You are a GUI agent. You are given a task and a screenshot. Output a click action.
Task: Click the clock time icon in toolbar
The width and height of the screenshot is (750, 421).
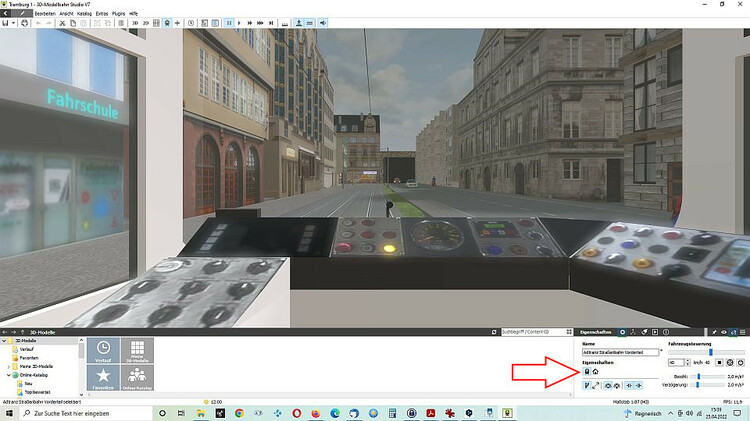pos(191,23)
